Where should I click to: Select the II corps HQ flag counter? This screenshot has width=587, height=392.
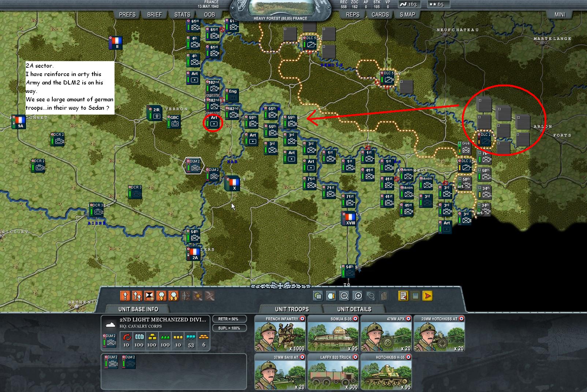pos(116,43)
